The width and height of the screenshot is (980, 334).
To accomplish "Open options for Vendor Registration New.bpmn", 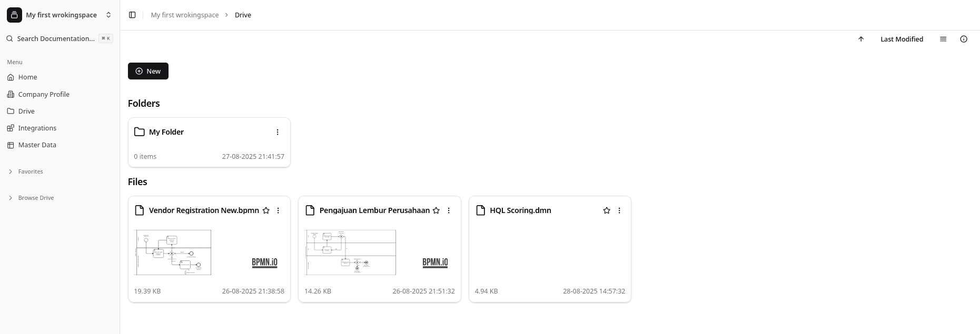I will pyautogui.click(x=278, y=210).
